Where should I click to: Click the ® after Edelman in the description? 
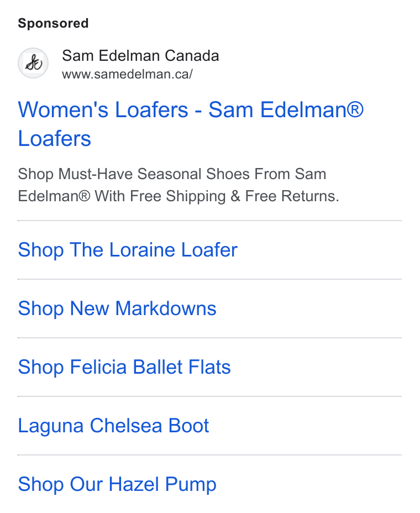[x=84, y=196]
